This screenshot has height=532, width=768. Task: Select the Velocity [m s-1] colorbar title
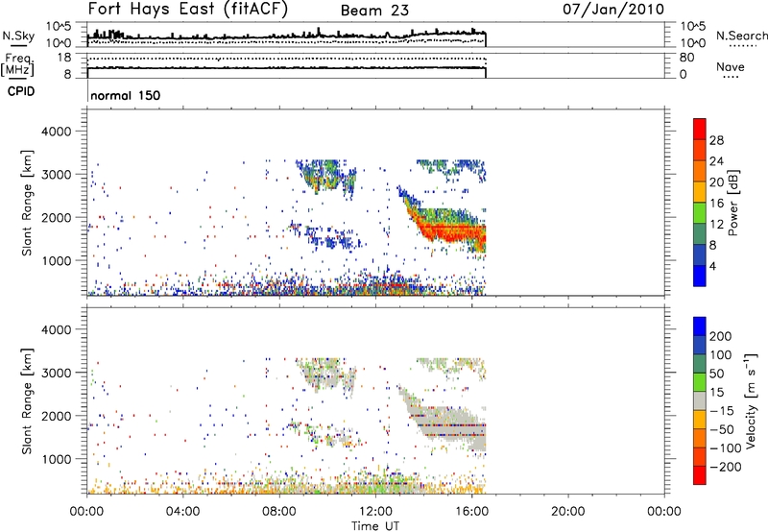751,400
